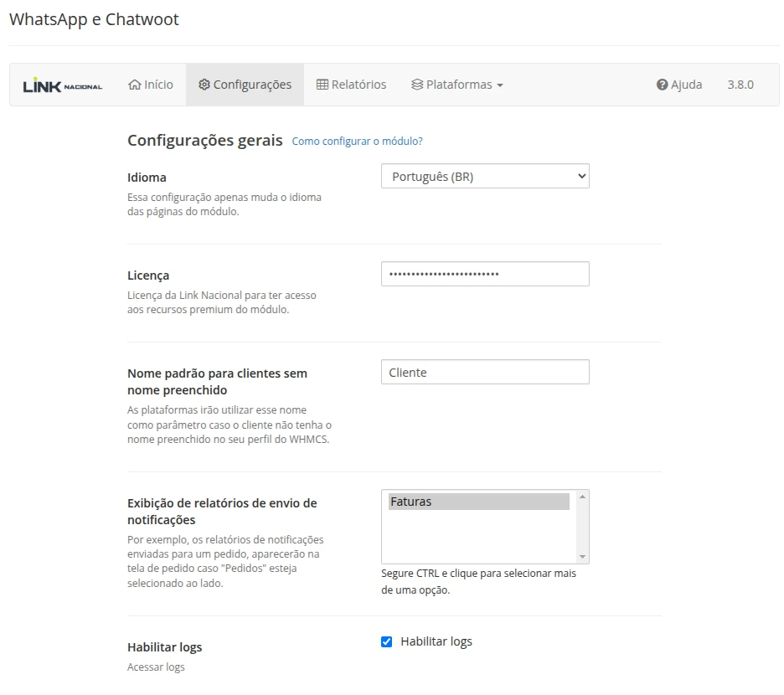The width and height of the screenshot is (784, 695).
Task: Click the 3.8.0 version item
Action: 740,85
